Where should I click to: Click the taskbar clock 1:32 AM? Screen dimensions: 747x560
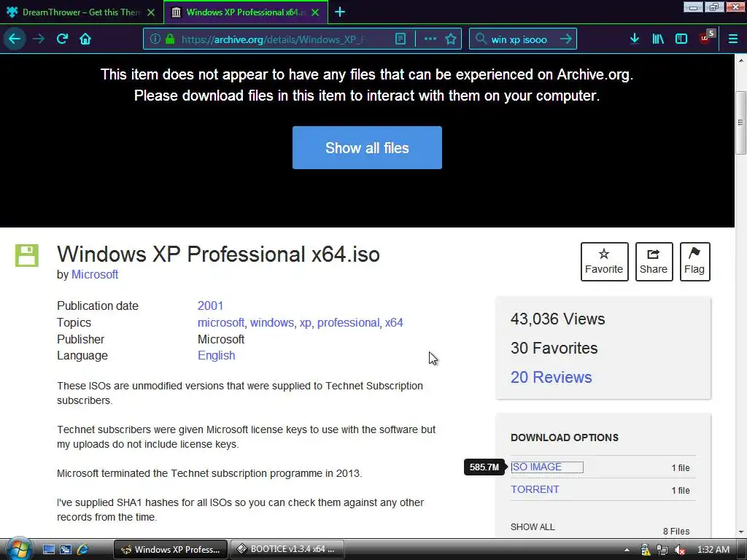coord(713,550)
